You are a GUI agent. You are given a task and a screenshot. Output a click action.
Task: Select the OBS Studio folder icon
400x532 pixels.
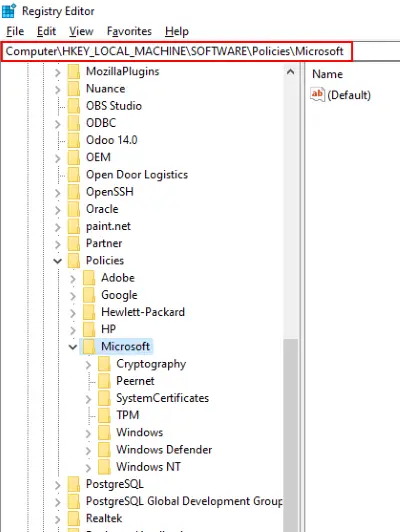(74, 106)
